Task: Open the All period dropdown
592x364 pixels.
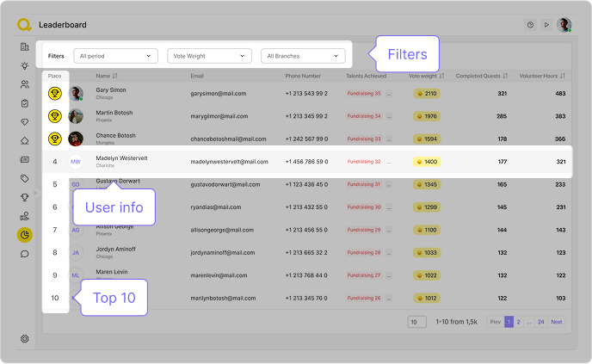Action: [115, 56]
